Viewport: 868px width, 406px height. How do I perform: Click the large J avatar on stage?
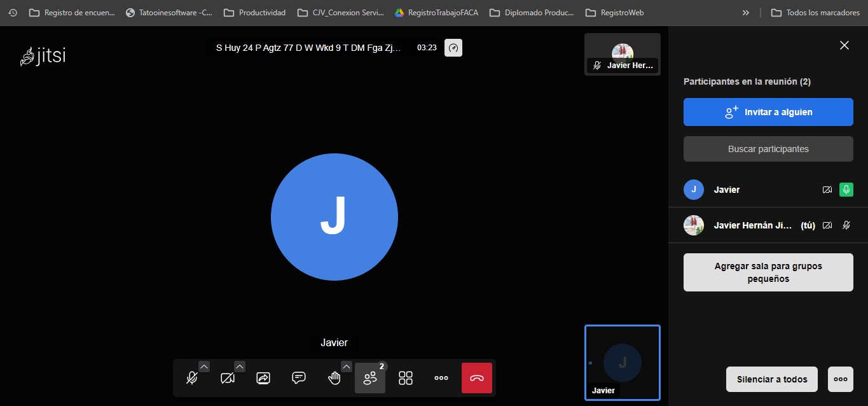point(334,217)
